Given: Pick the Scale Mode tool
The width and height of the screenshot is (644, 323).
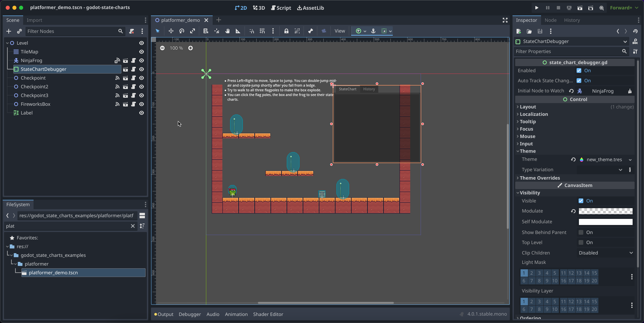Looking at the screenshot, I should click(193, 31).
